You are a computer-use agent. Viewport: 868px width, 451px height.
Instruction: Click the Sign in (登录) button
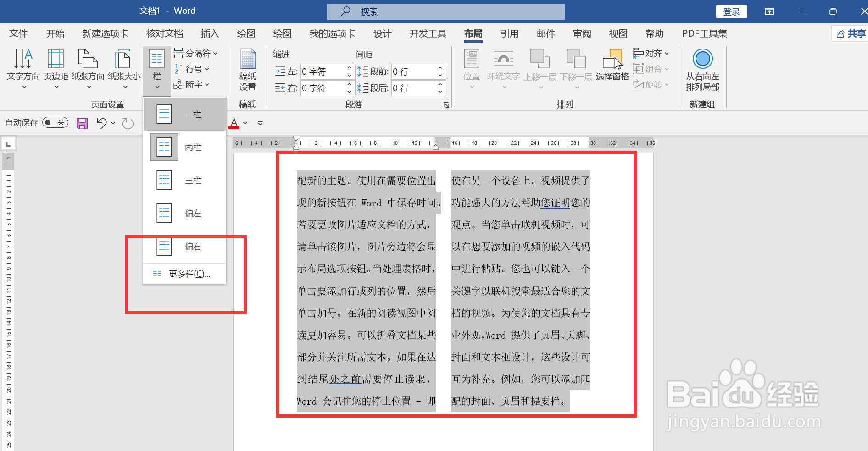pyautogui.click(x=731, y=11)
